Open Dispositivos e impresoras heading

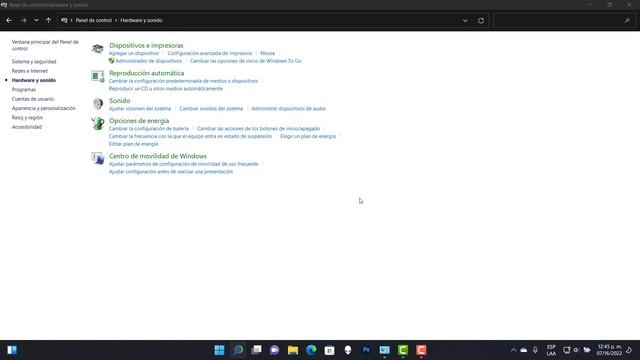(x=146, y=45)
